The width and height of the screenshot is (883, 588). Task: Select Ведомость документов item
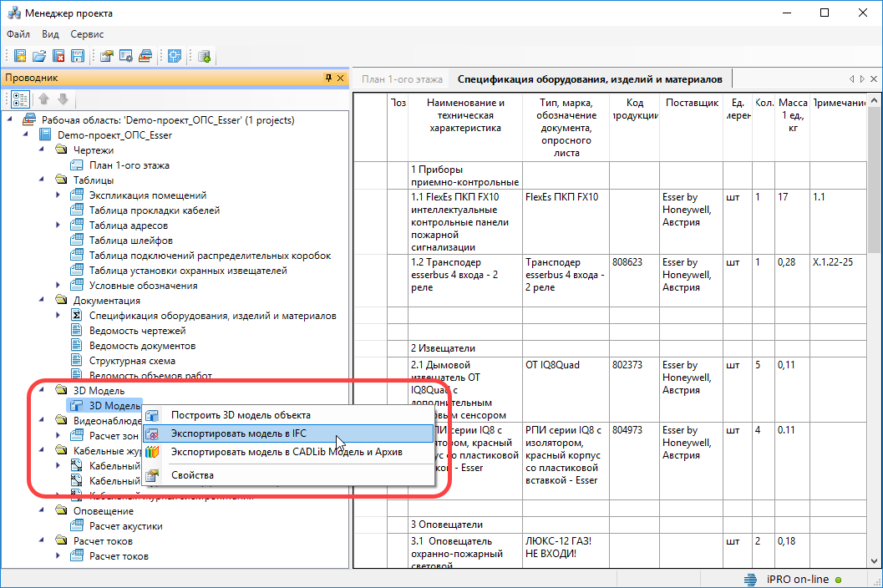(143, 346)
